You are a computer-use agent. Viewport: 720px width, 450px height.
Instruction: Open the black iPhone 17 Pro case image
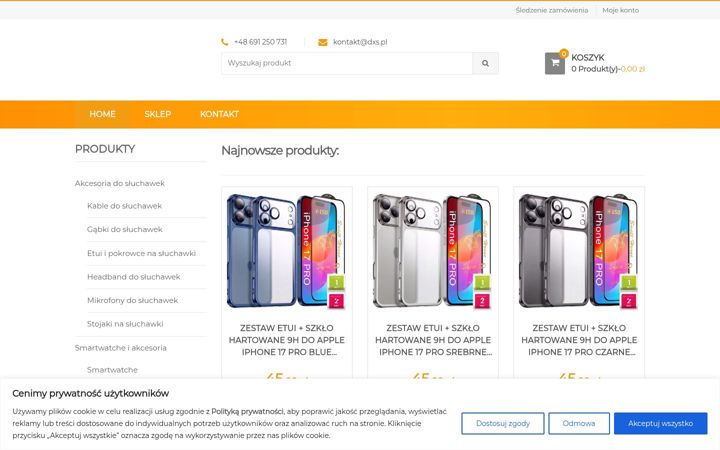[x=579, y=252]
